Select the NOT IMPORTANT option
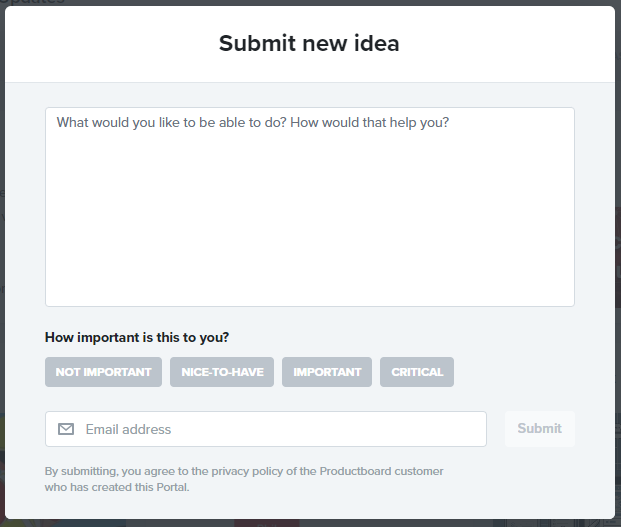This screenshot has height=527, width=621. pos(103,372)
